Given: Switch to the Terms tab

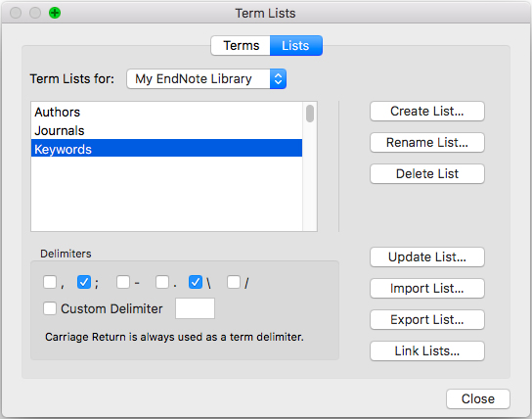Looking at the screenshot, I should tap(241, 45).
